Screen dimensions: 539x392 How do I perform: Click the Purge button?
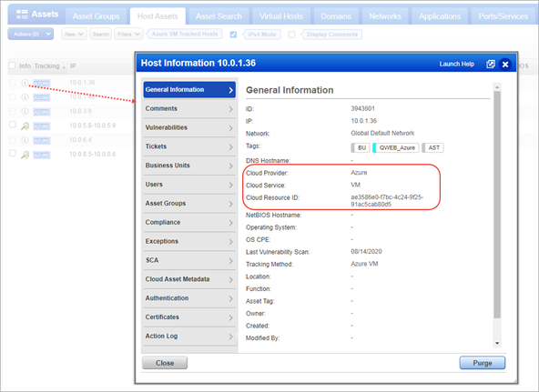(483, 363)
